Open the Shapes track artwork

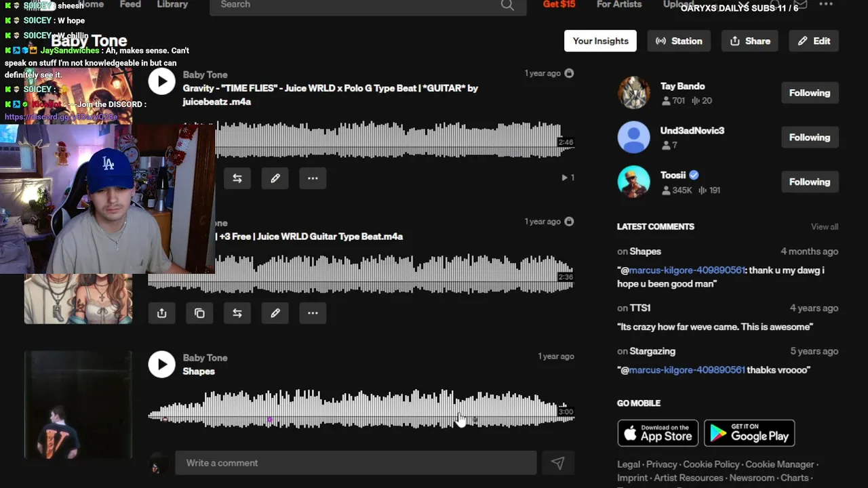coord(78,405)
